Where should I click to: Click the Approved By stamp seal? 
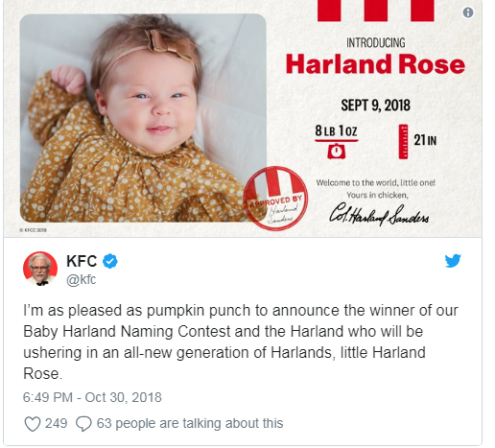[x=275, y=199]
